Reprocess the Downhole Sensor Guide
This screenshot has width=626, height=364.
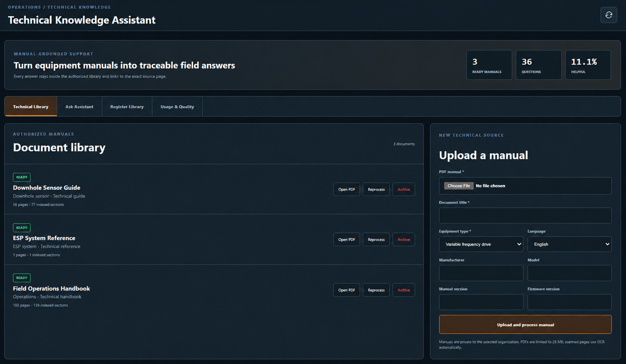376,189
